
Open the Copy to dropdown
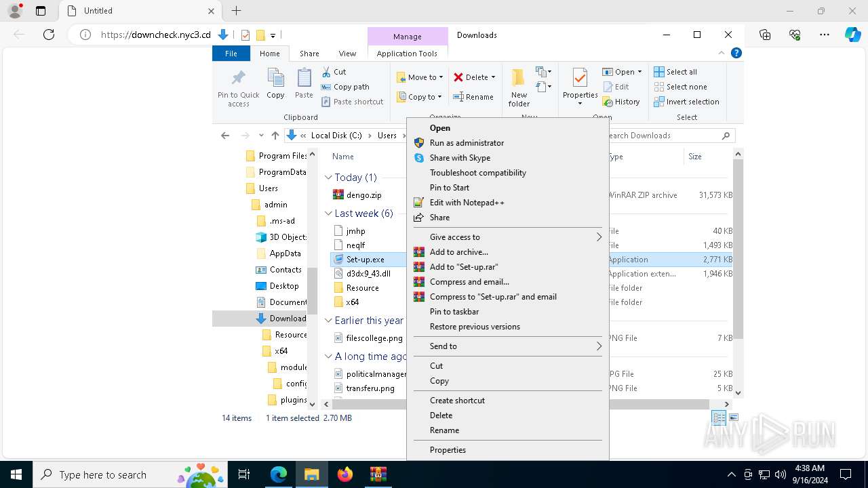tap(419, 97)
